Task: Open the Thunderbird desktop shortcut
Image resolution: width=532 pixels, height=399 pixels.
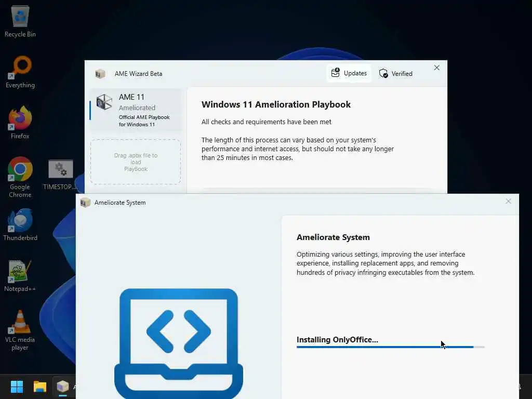Action: (x=20, y=224)
